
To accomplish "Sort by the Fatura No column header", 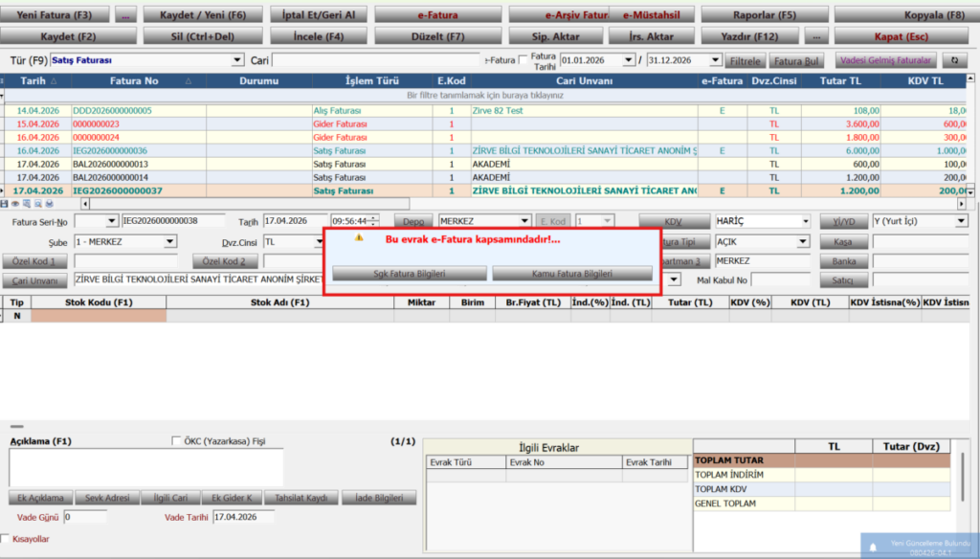I will pos(139,80).
